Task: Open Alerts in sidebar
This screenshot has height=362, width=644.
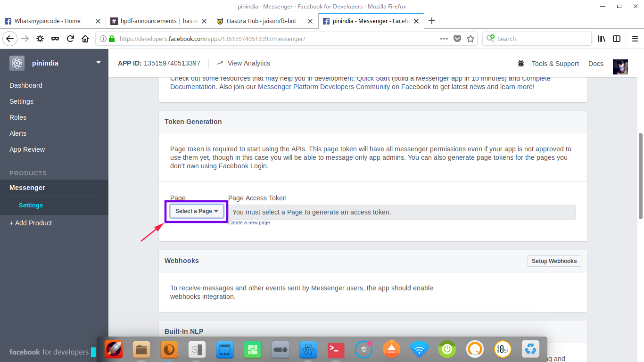Action: tap(18, 133)
